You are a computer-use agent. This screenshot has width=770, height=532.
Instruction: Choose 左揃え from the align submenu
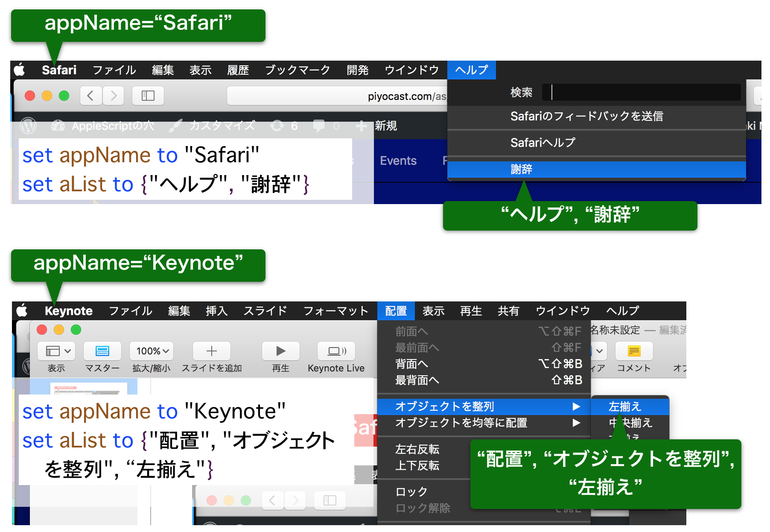pyautogui.click(x=625, y=406)
